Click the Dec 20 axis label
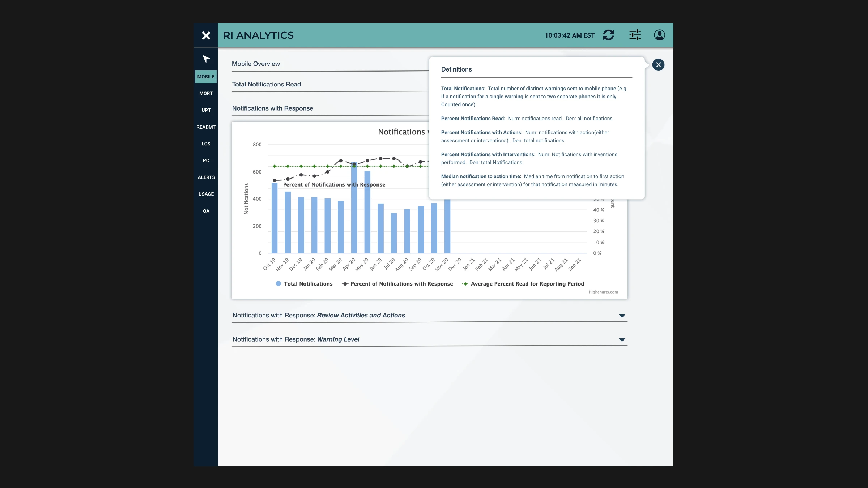This screenshot has width=868, height=488. pyautogui.click(x=455, y=264)
